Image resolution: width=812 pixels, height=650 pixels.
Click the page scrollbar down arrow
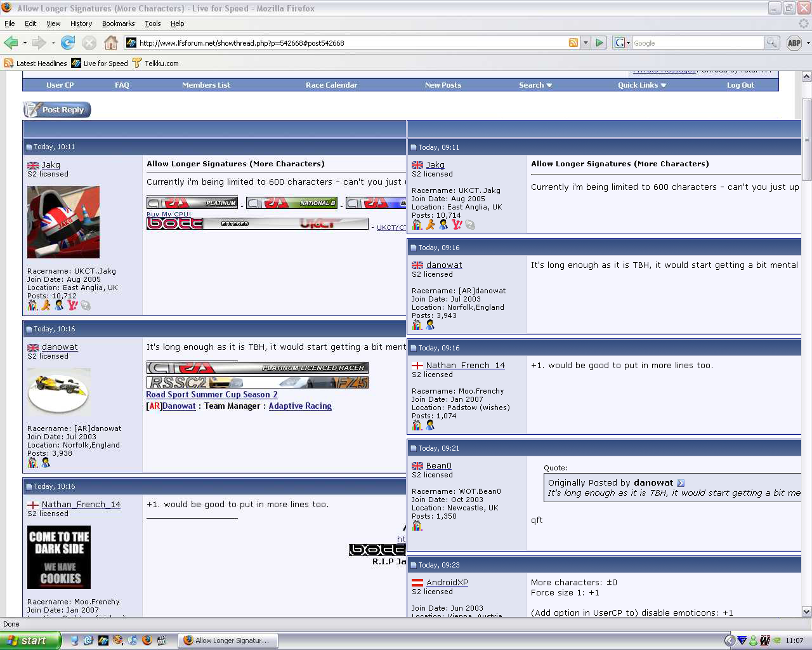coord(806,612)
